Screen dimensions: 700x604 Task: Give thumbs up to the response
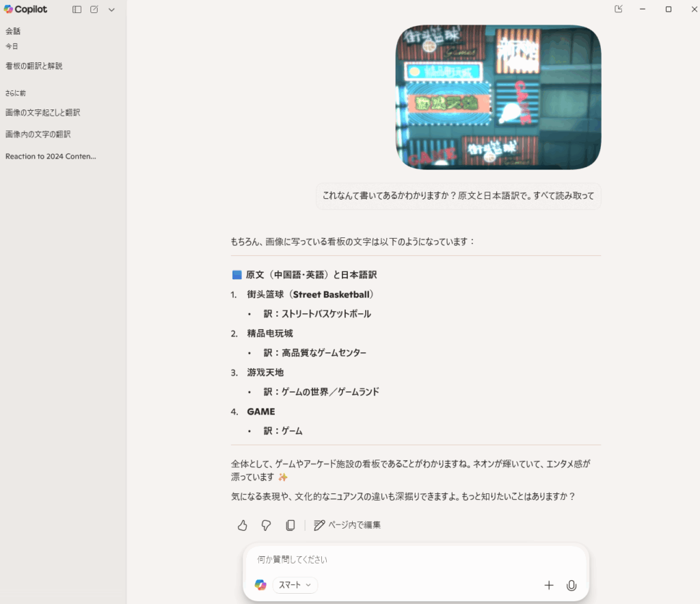point(243,525)
